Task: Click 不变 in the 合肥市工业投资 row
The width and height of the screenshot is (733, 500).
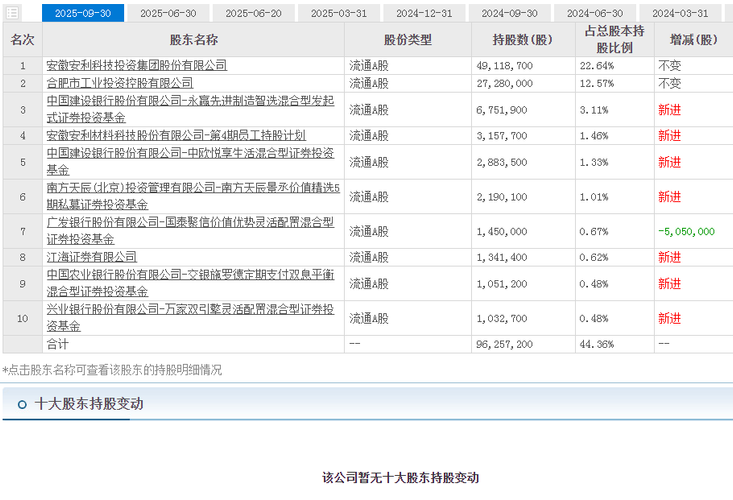Action: click(669, 83)
